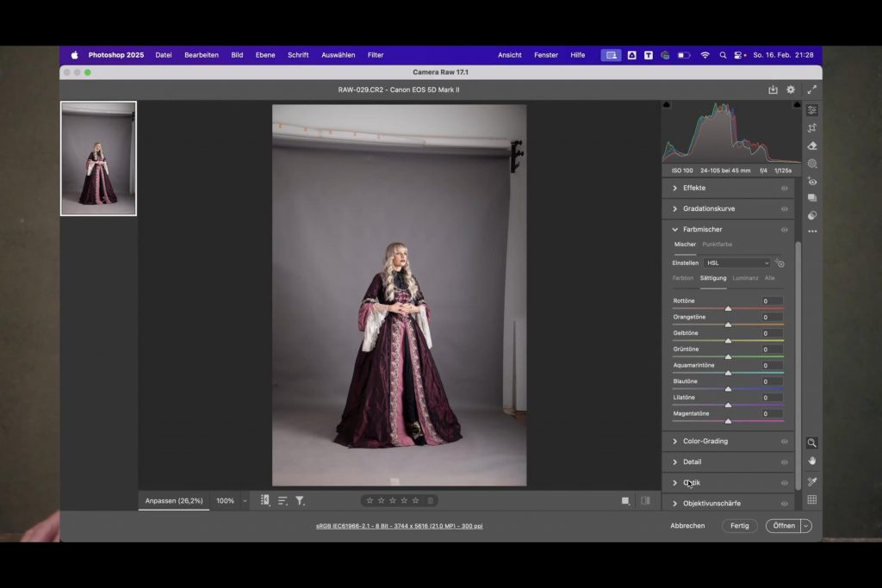Toggle the grid overlay icon

811,500
